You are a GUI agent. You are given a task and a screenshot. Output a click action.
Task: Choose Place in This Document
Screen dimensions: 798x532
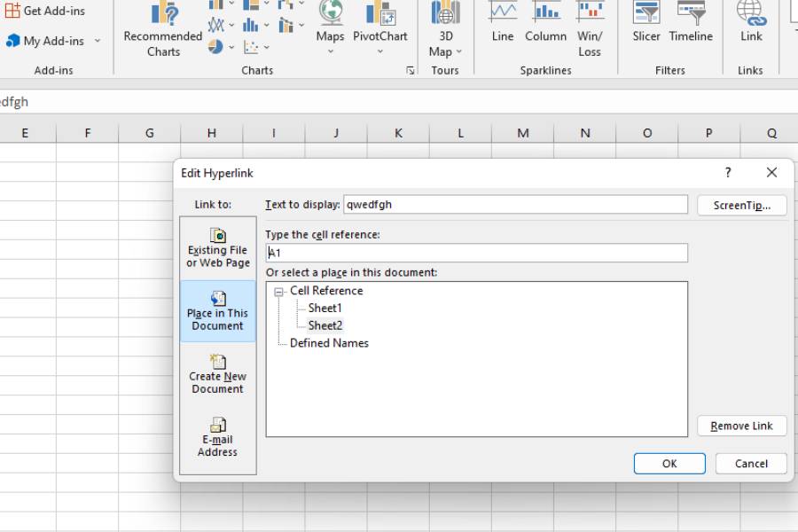tap(218, 311)
